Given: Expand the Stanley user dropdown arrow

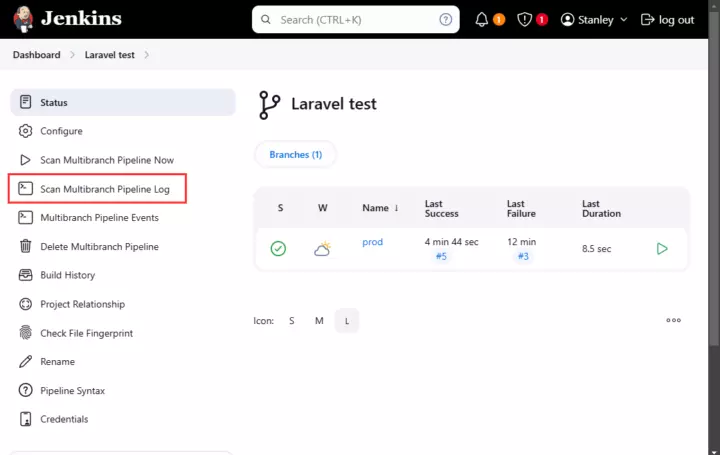Looking at the screenshot, I should (x=624, y=20).
